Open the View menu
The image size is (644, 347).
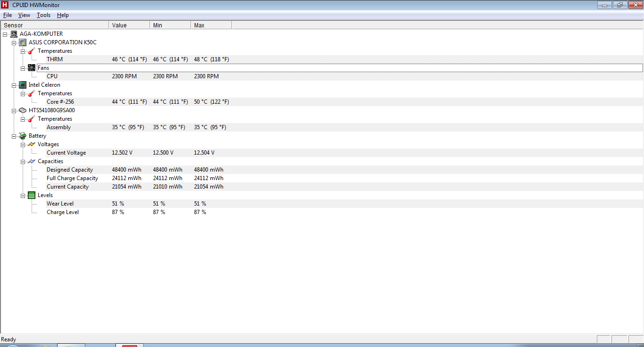tap(24, 15)
